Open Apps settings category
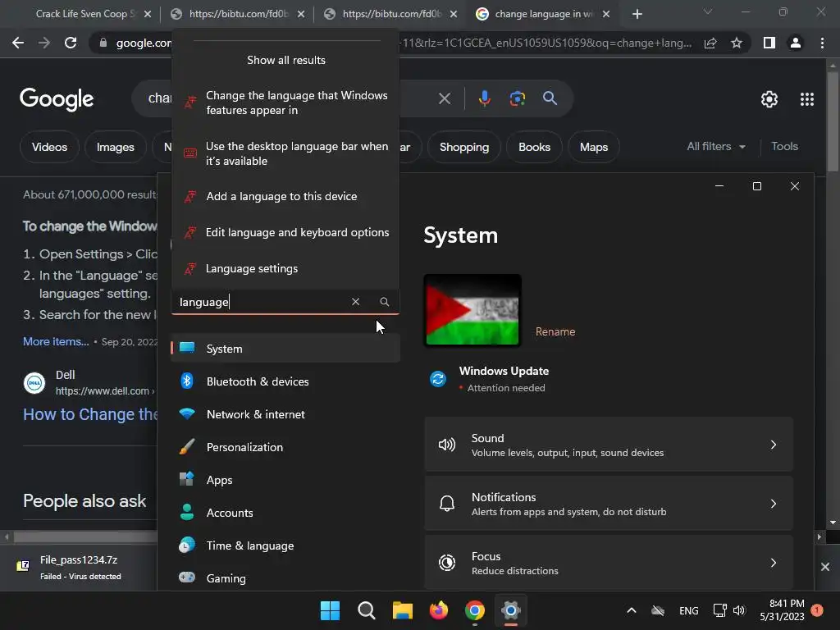This screenshot has width=840, height=630. [x=285, y=480]
